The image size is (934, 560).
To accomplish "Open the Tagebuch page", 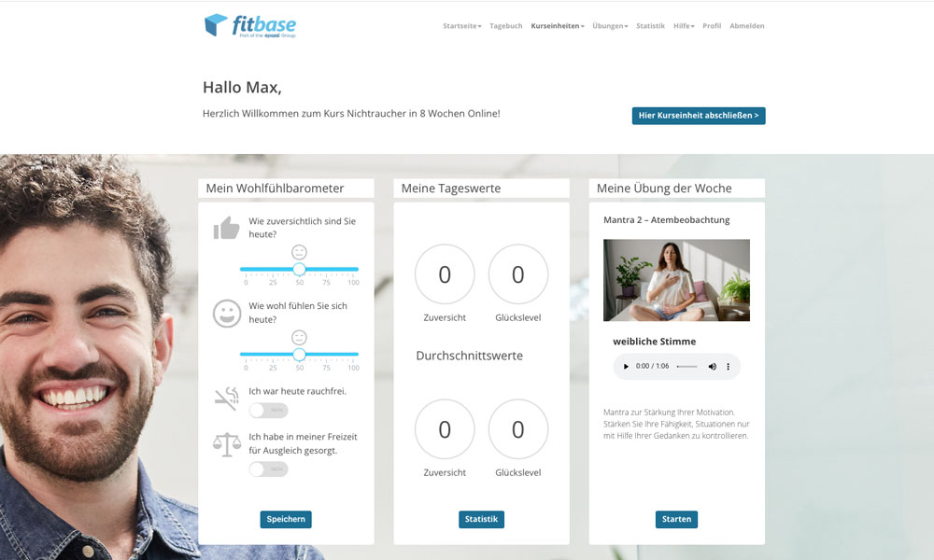I will pyautogui.click(x=505, y=25).
